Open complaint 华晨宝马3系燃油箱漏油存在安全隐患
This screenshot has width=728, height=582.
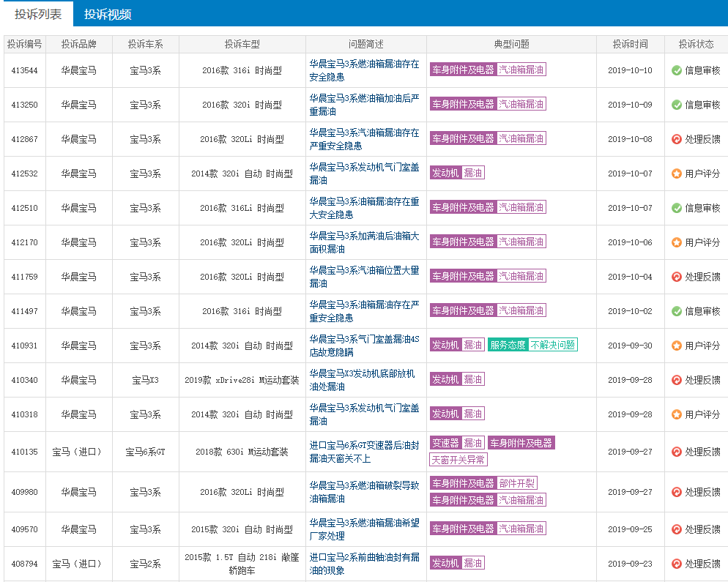pyautogui.click(x=364, y=70)
